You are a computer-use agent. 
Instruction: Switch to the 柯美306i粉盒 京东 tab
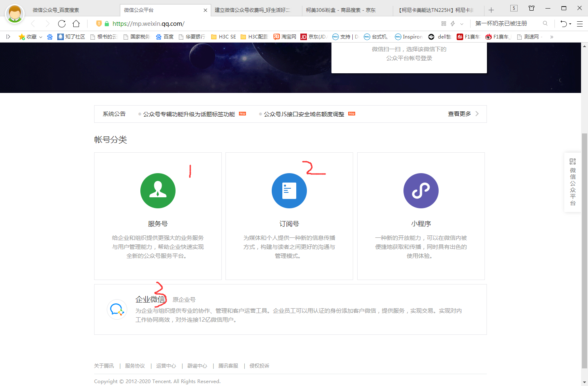pyautogui.click(x=340, y=10)
